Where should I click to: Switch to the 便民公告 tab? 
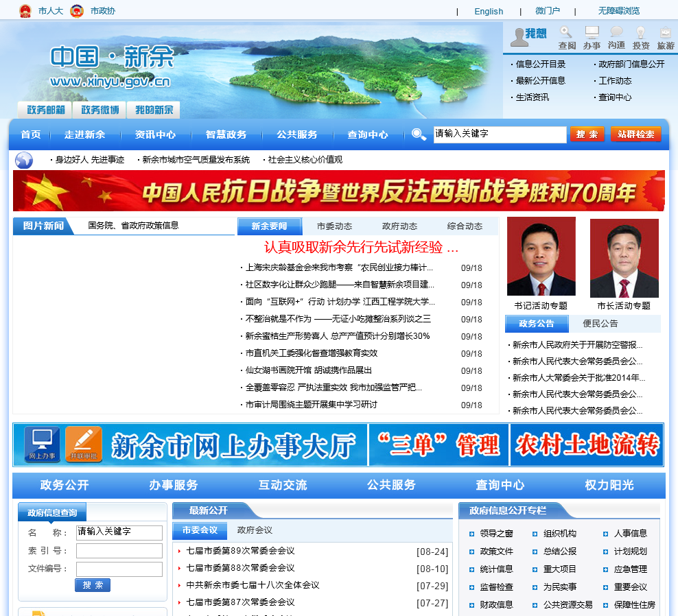tap(600, 323)
